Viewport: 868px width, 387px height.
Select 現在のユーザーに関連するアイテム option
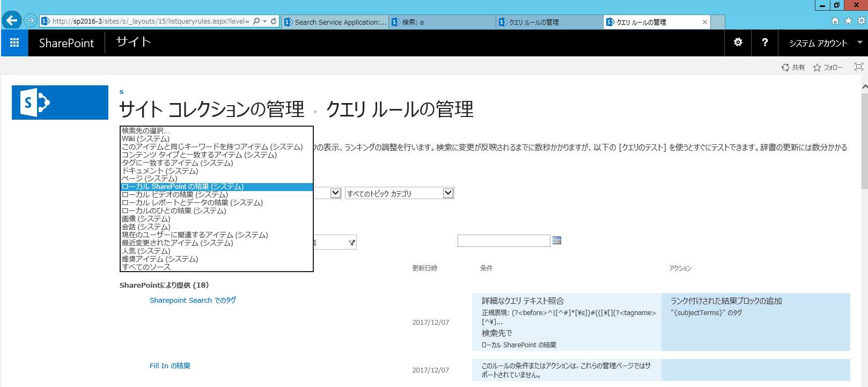217,235
